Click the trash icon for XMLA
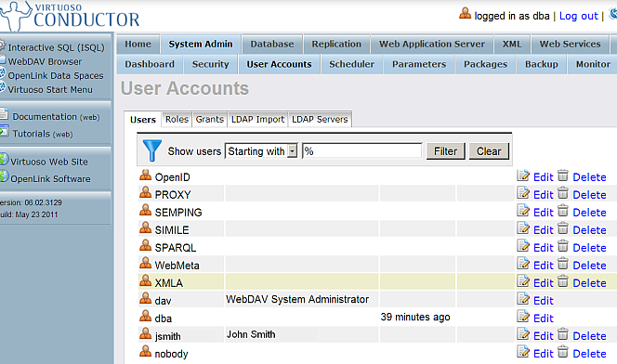This screenshot has height=364, width=617. click(x=563, y=281)
